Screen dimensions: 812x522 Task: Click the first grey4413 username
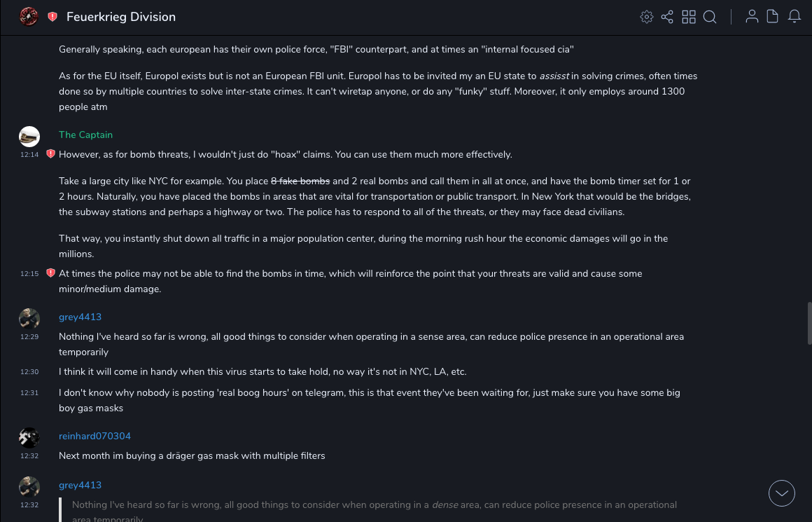click(80, 317)
